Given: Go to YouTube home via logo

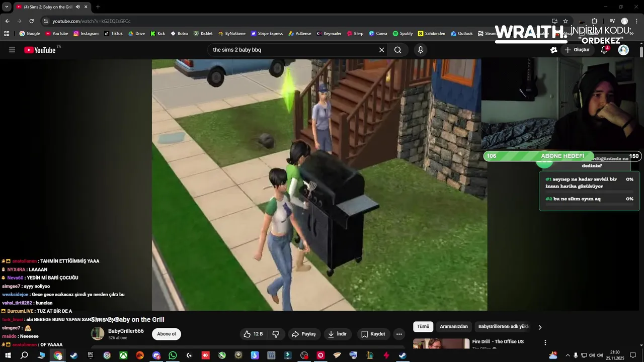Looking at the screenshot, I should coord(40,50).
